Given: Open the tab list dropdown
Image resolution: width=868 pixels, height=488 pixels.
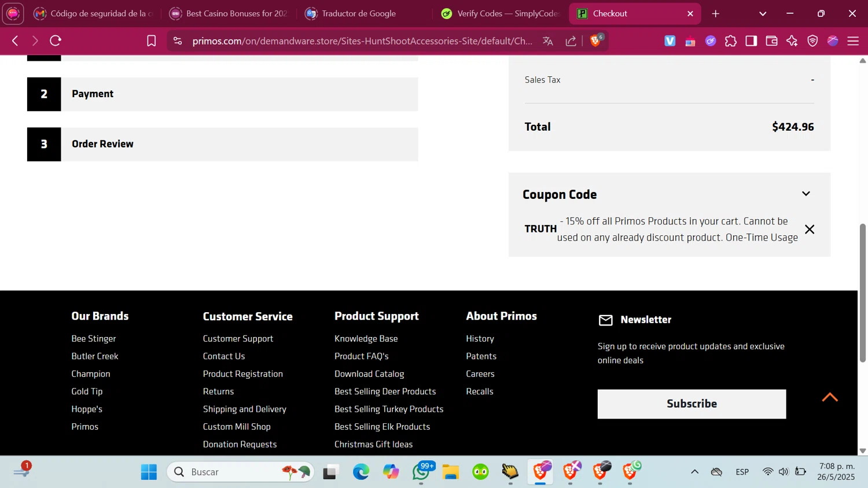Looking at the screenshot, I should click(x=763, y=13).
